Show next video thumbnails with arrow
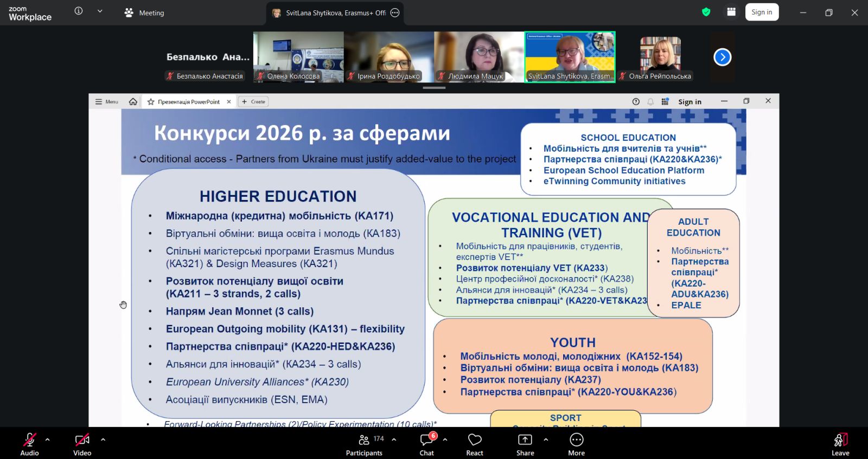The image size is (868, 459). (723, 57)
